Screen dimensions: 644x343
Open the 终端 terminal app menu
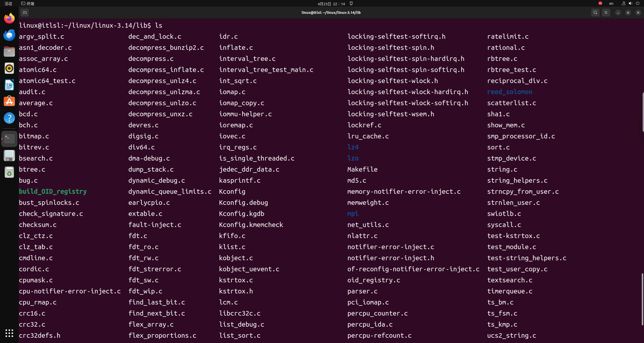click(28, 4)
